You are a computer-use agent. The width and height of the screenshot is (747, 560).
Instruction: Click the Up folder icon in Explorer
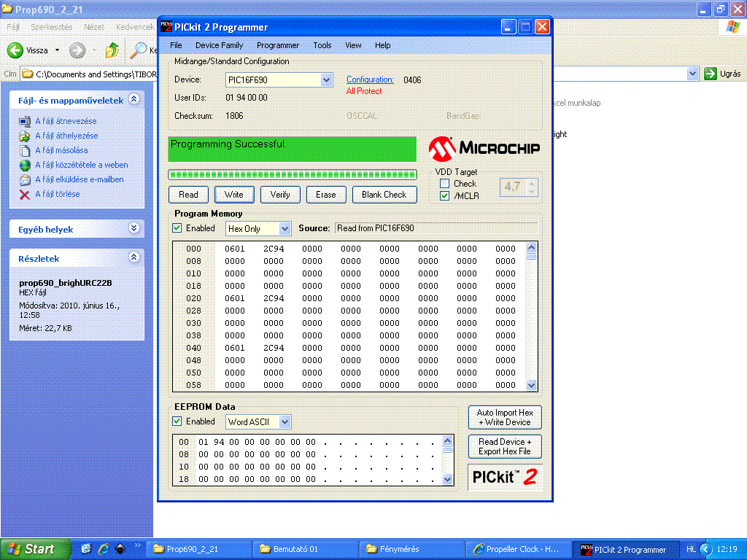click(x=112, y=50)
